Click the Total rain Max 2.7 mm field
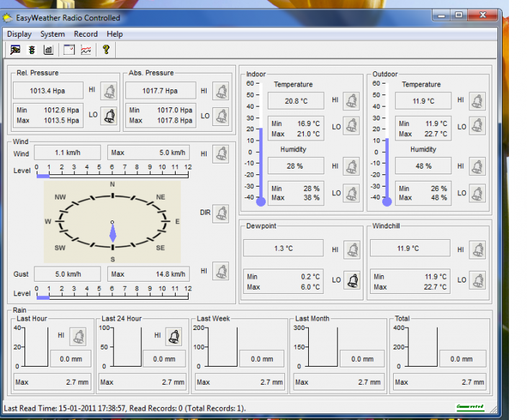This screenshot has width=527, height=420. 440,382
